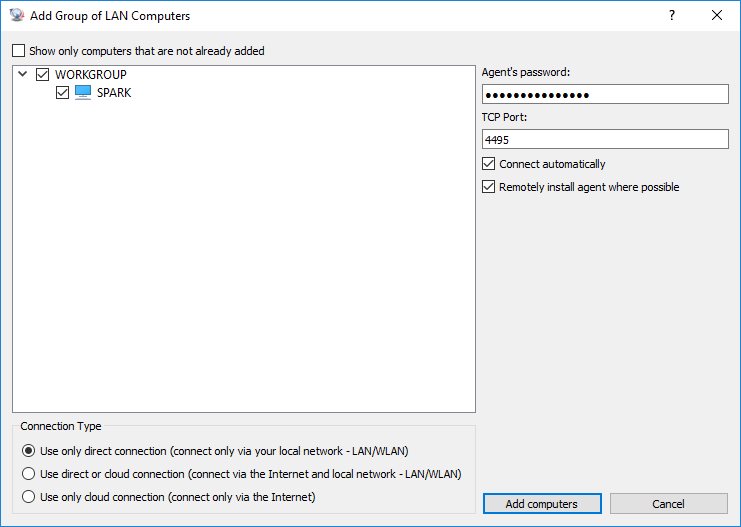This screenshot has height=527, width=741.
Task: Click the SPARK computer icon
Action: (83, 93)
